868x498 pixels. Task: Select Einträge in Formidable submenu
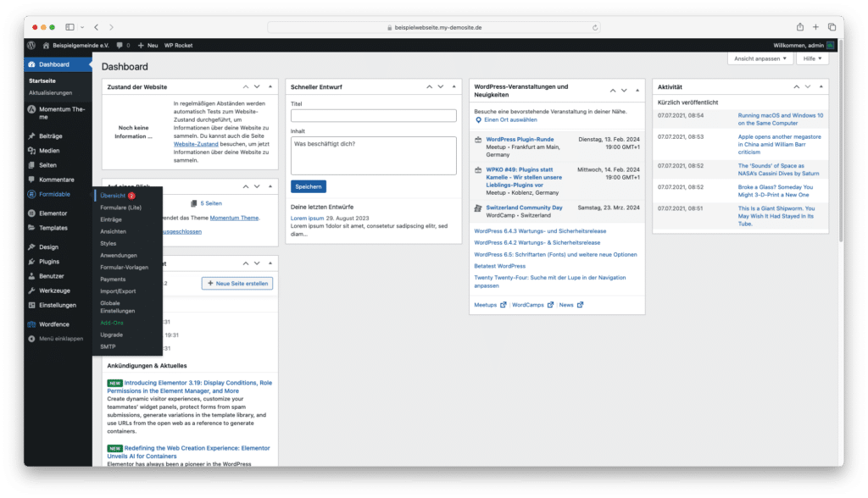111,219
